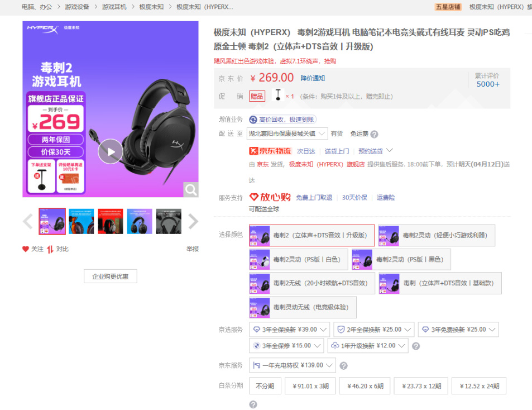532x410 pixels.
Task: Click the gift headset stand icon
Action: 278,95
